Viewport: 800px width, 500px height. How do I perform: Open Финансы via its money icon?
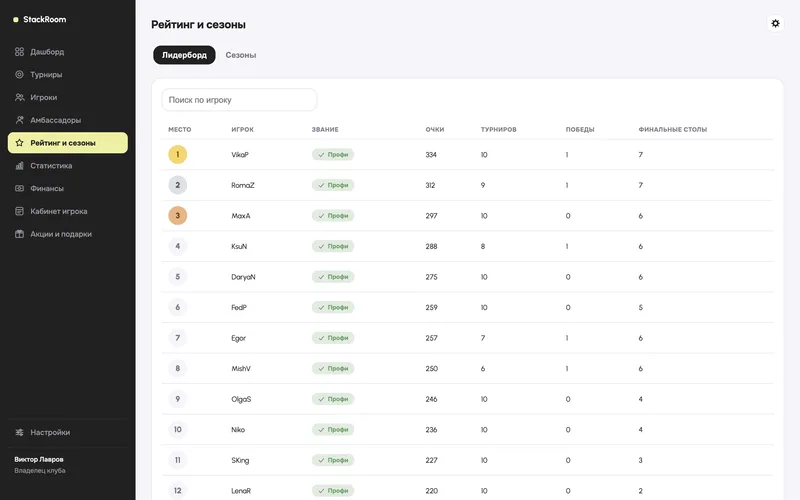19,188
